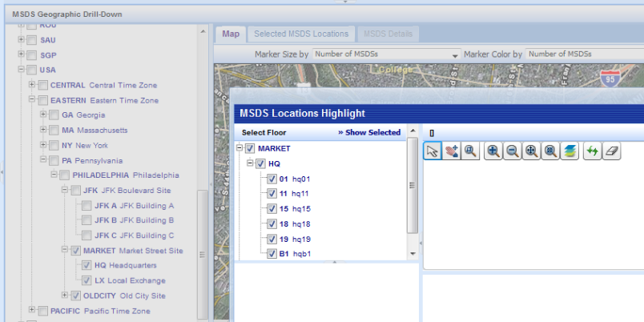Screen dimensions: 644x322
Task: Collapse the JFK Boulevard Site node
Action: [x=65, y=190]
